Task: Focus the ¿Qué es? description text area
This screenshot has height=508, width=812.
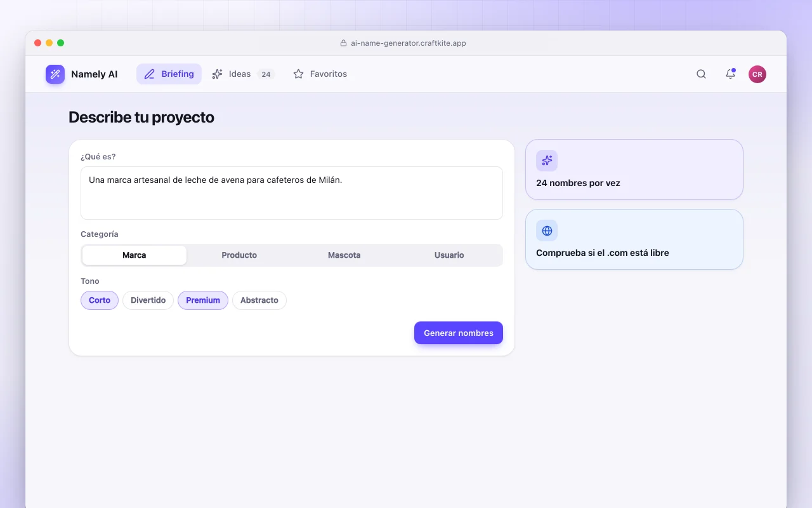Action: (292, 193)
